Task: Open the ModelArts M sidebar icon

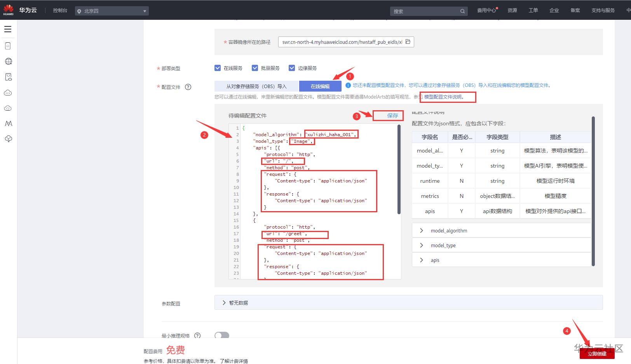Action: click(x=8, y=123)
